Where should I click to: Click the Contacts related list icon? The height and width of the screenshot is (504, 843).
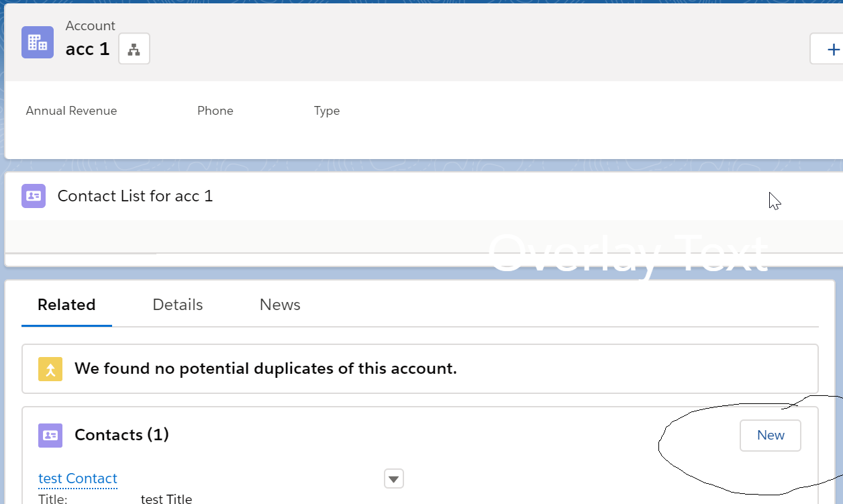click(x=50, y=435)
